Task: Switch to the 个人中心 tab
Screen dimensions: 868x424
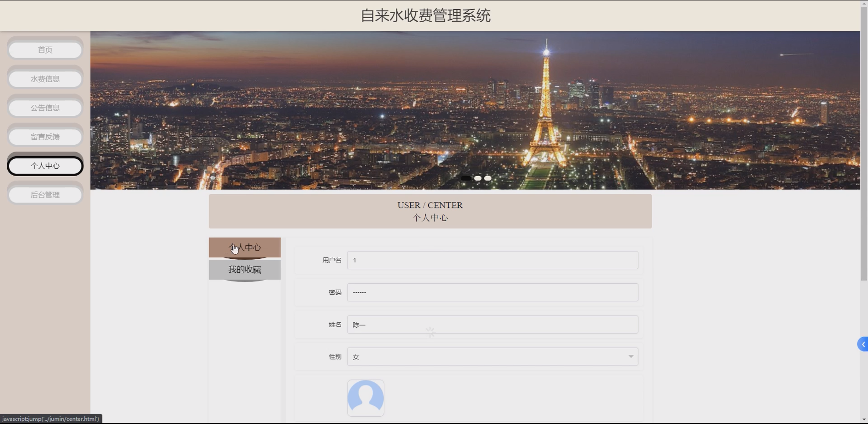Action: [x=244, y=247]
